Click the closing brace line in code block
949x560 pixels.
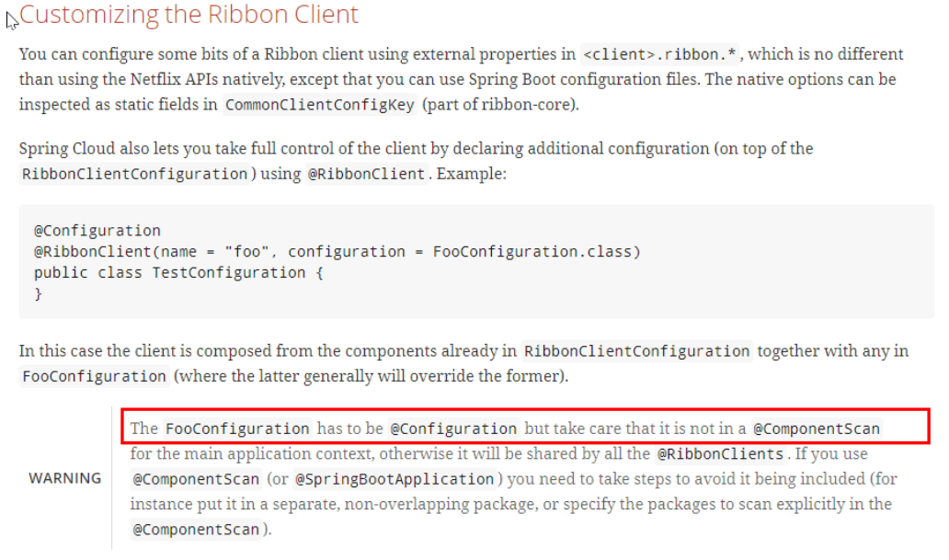click(39, 293)
